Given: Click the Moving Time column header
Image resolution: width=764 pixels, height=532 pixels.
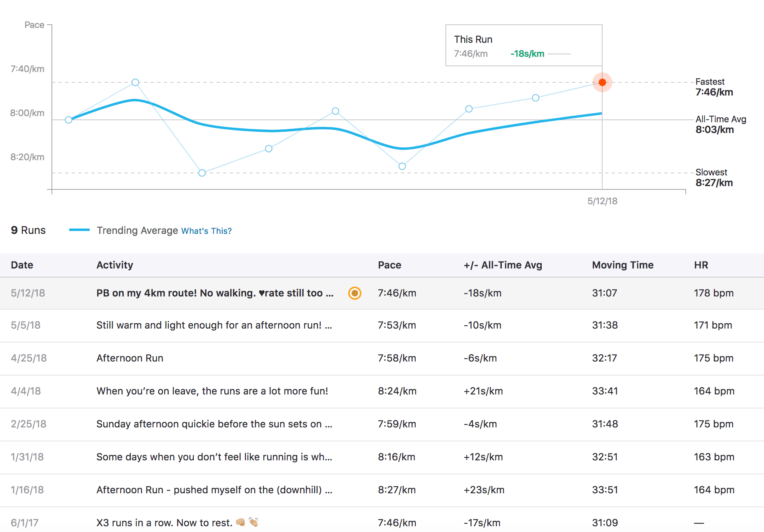Looking at the screenshot, I should coord(622,265).
